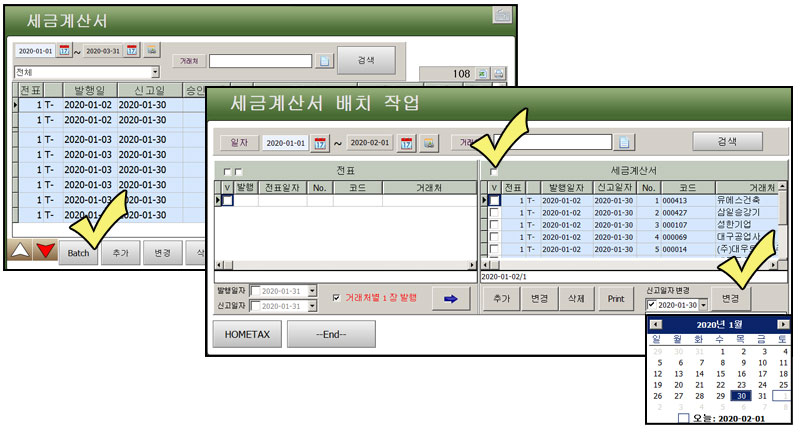The image size is (800, 435).
Task: Click 검색 button in batch window
Action: [728, 141]
